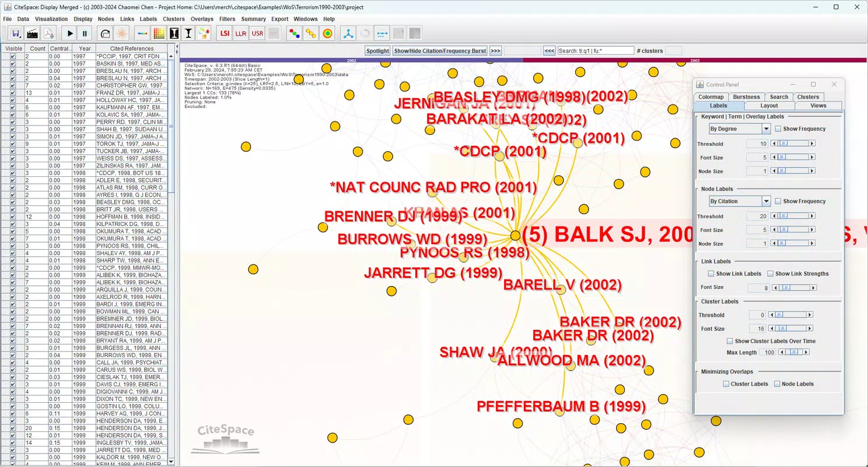Click the white background I-beam icon
The image size is (868, 467).
[189, 33]
